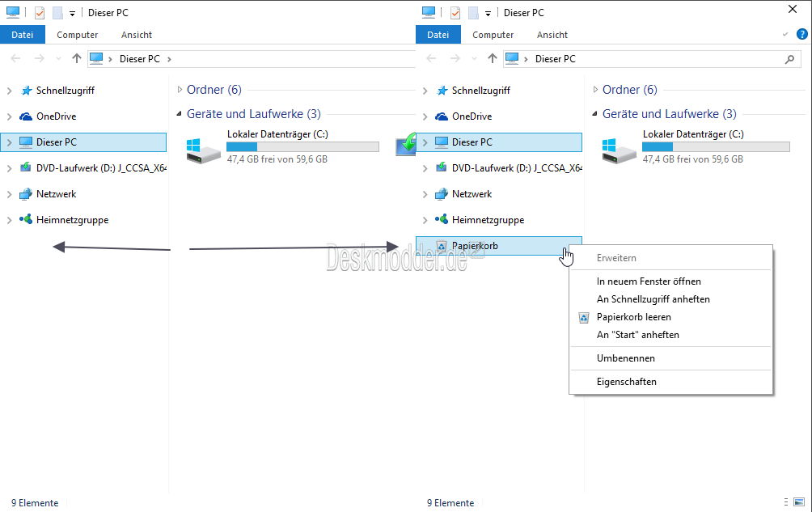Screen dimensions: 812x512
Task: Click Netzwerk icon in right window tree
Action: (442, 194)
